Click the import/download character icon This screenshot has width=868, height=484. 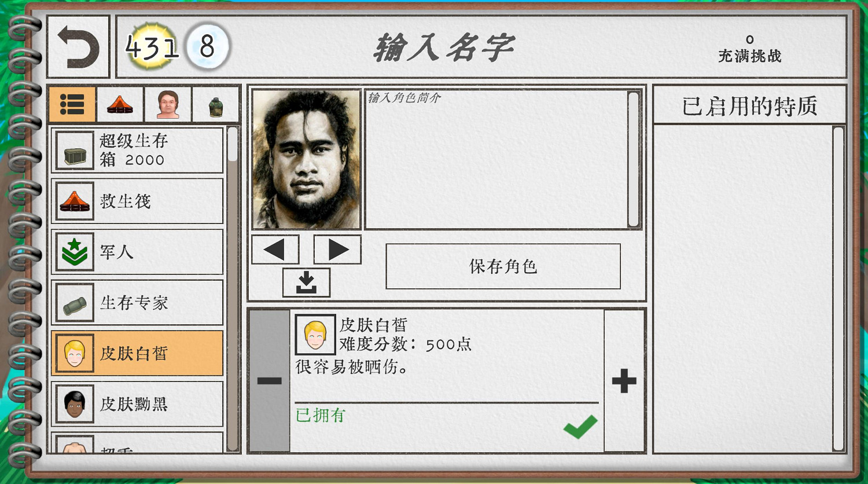click(306, 283)
